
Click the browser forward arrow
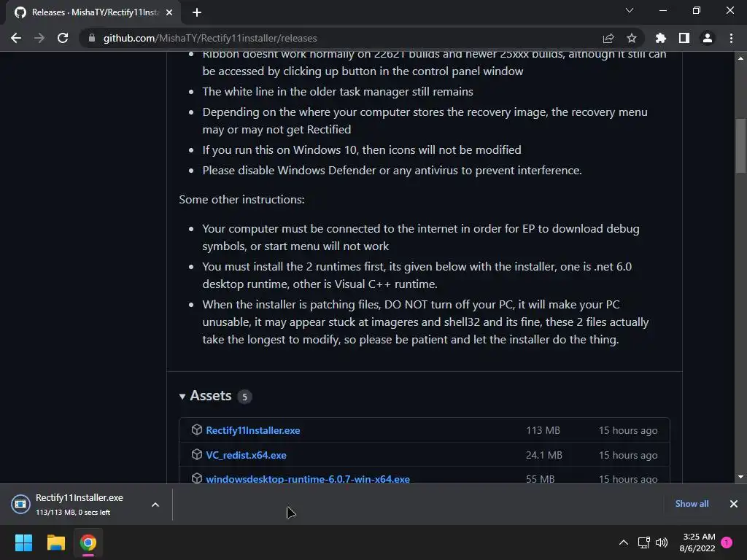click(39, 38)
